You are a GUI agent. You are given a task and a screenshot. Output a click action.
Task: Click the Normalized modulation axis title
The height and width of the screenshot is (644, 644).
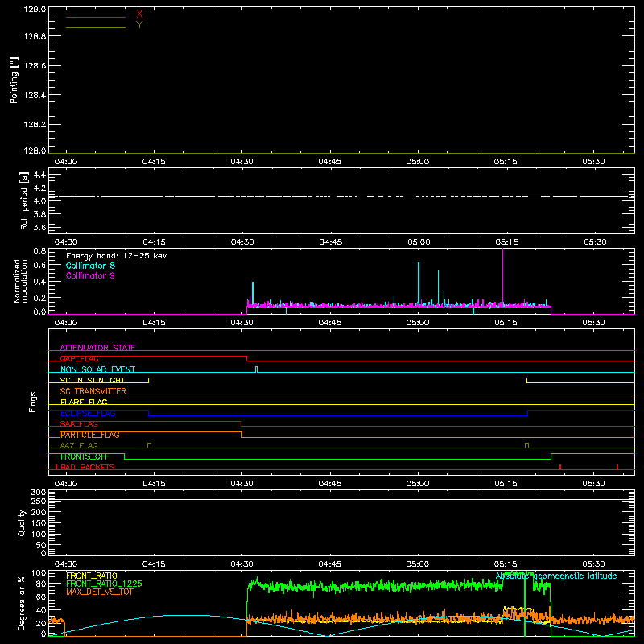pos(20,281)
